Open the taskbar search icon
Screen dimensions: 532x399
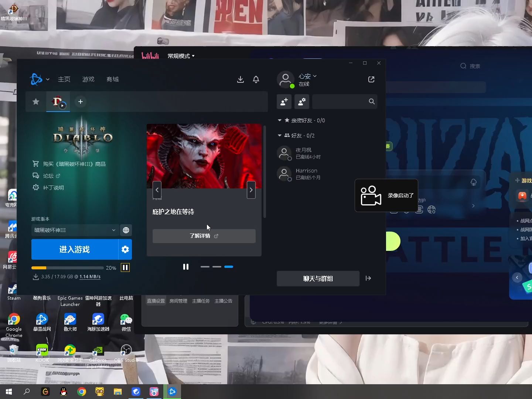point(27,392)
